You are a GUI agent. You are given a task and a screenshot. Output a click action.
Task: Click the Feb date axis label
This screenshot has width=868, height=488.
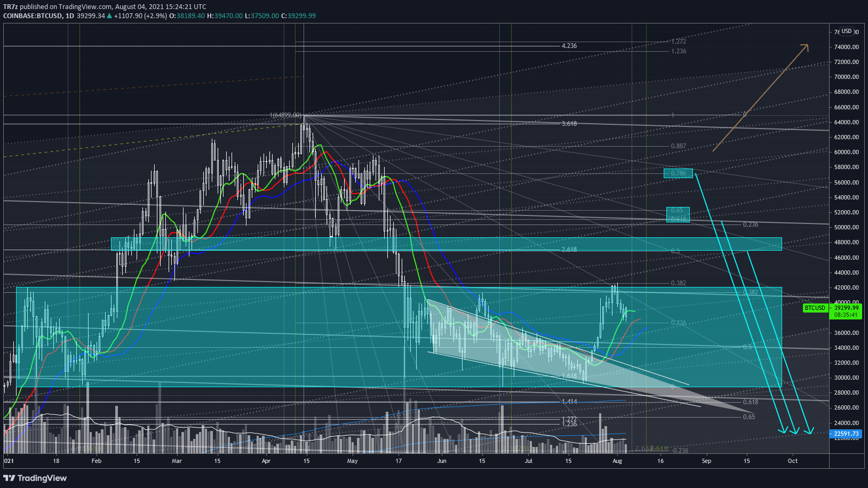pyautogui.click(x=97, y=461)
